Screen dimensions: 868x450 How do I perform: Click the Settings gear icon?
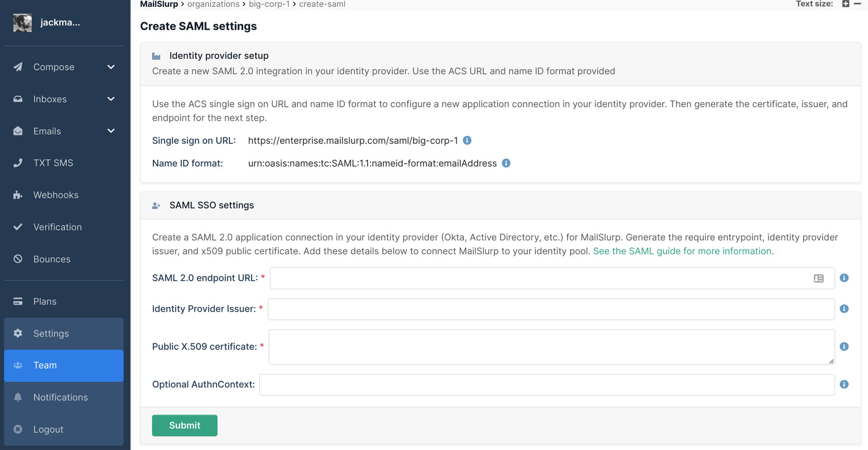(x=18, y=333)
